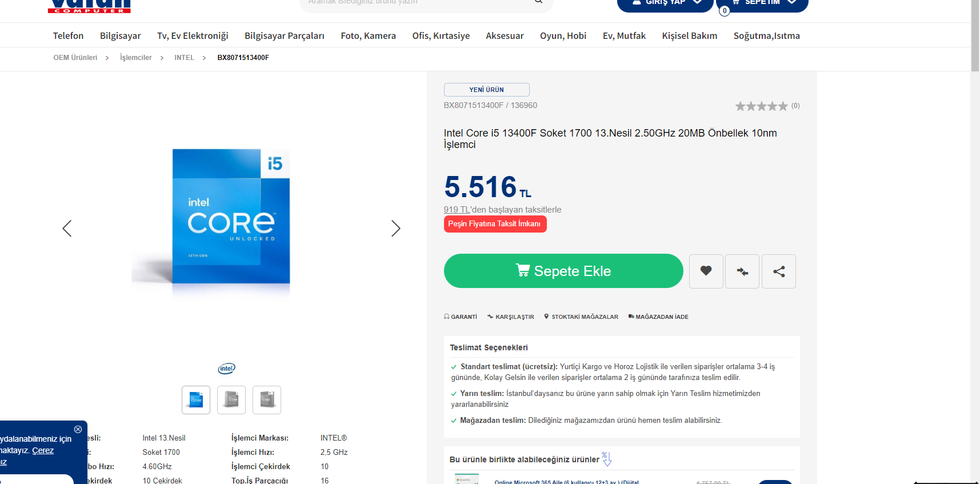Click the YENİ ÜRÜN label badge

click(x=486, y=90)
